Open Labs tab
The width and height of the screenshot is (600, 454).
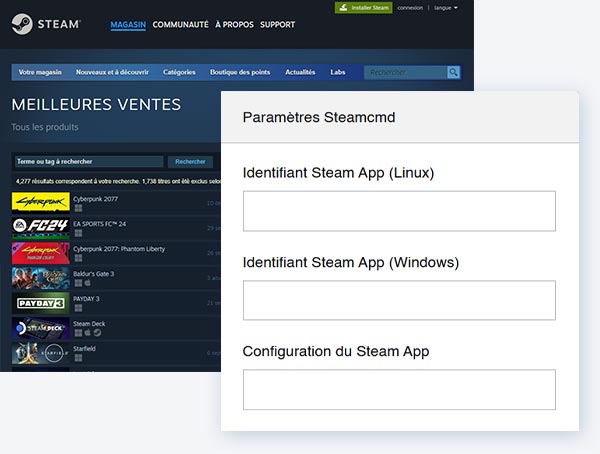(x=338, y=72)
